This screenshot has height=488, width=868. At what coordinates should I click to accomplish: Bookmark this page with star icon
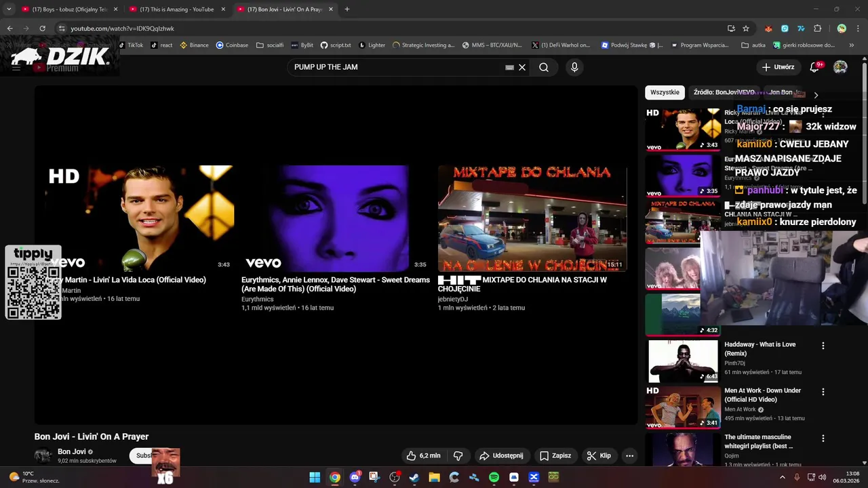(746, 28)
